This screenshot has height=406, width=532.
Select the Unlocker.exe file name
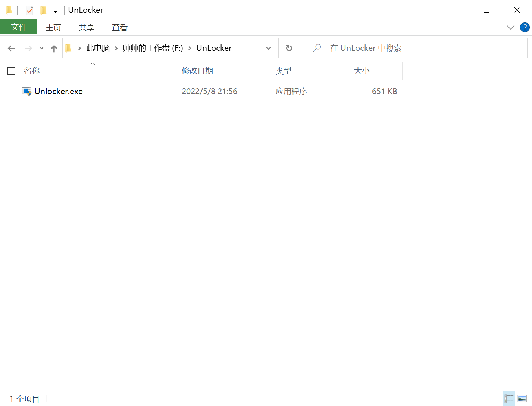point(59,92)
